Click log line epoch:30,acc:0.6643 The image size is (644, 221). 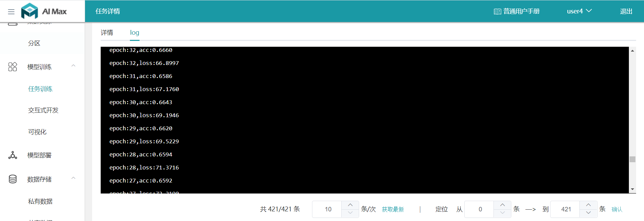click(x=141, y=102)
